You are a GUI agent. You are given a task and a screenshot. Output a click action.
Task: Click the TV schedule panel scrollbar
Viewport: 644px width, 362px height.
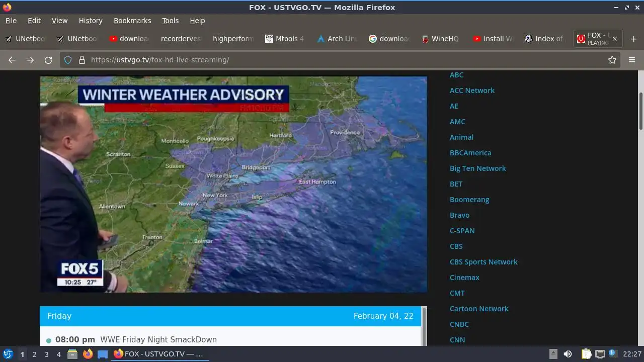[x=424, y=326]
